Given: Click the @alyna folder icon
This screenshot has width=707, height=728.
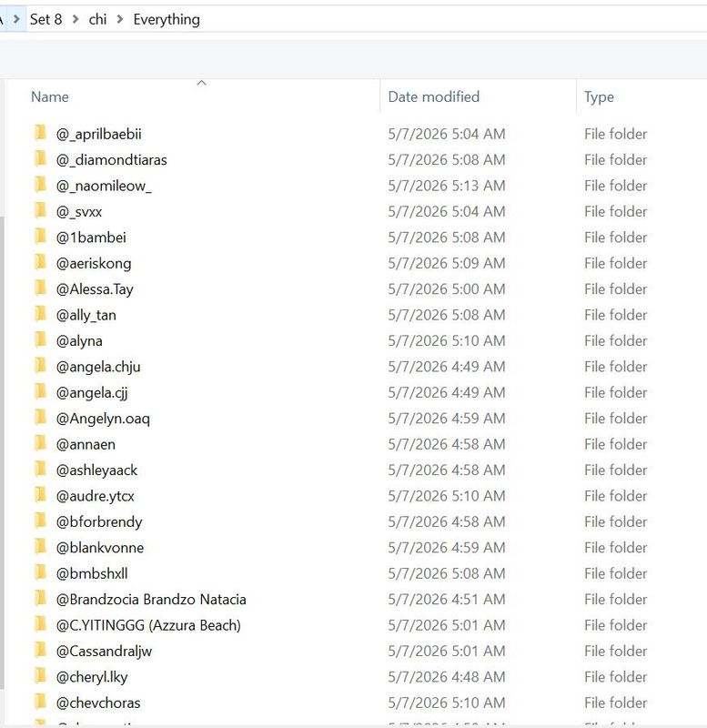Looking at the screenshot, I should click(x=40, y=340).
